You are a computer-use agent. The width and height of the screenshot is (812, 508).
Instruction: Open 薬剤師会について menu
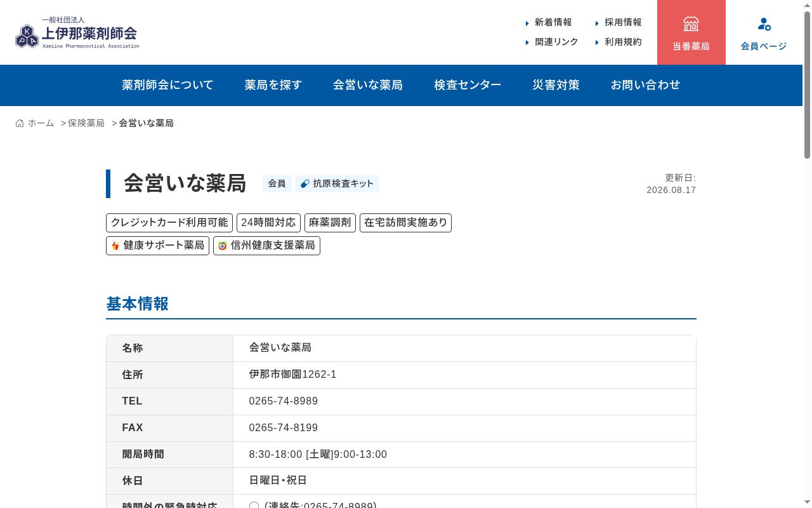[x=167, y=85]
